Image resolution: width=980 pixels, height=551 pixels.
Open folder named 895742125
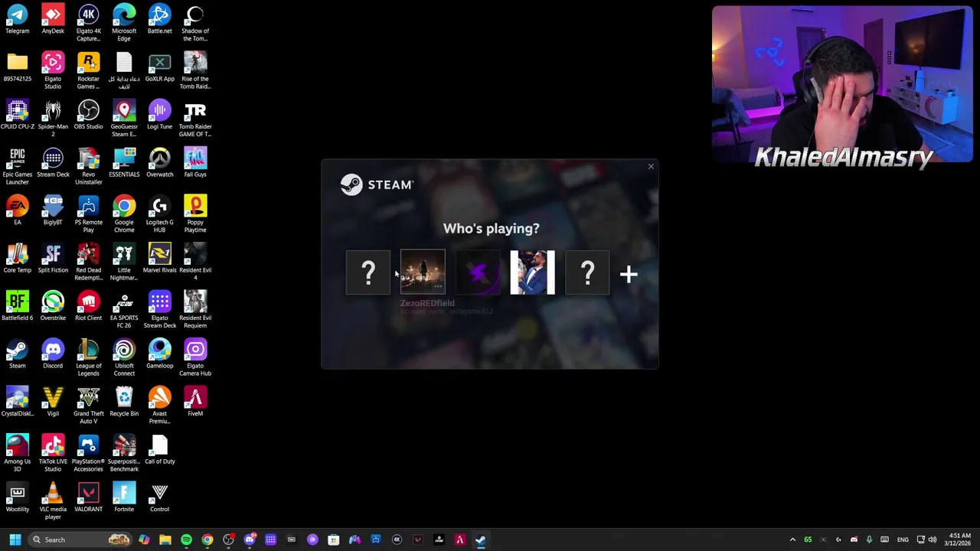tap(17, 67)
